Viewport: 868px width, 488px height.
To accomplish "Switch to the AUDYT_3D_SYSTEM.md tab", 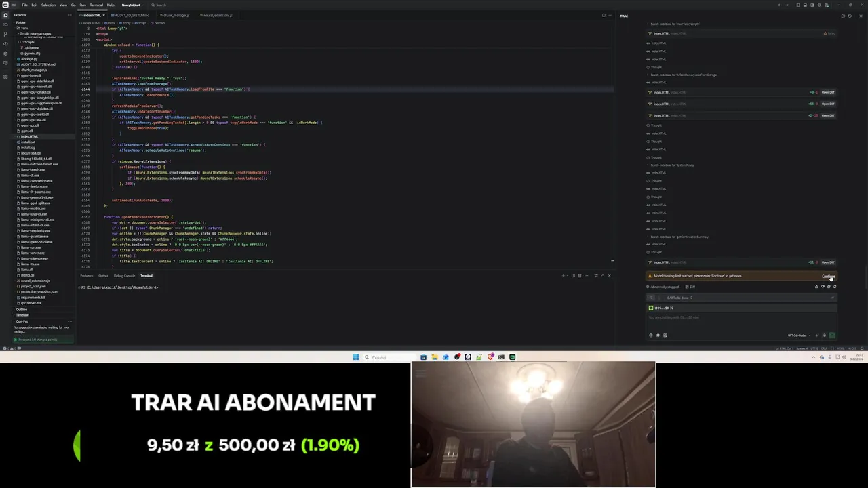I will pos(132,15).
